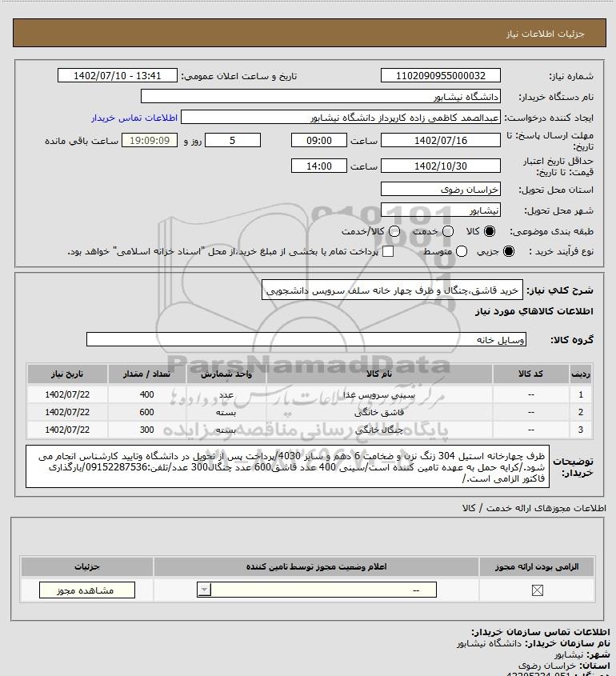Click quantity 600 in row 2
616x676 pixels.
[146, 412]
